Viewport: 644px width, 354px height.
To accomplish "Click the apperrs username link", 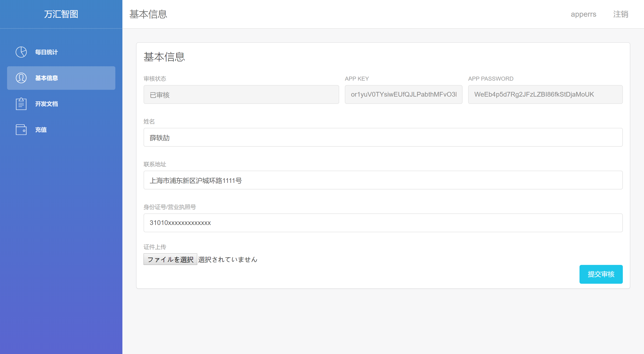I will [x=583, y=14].
